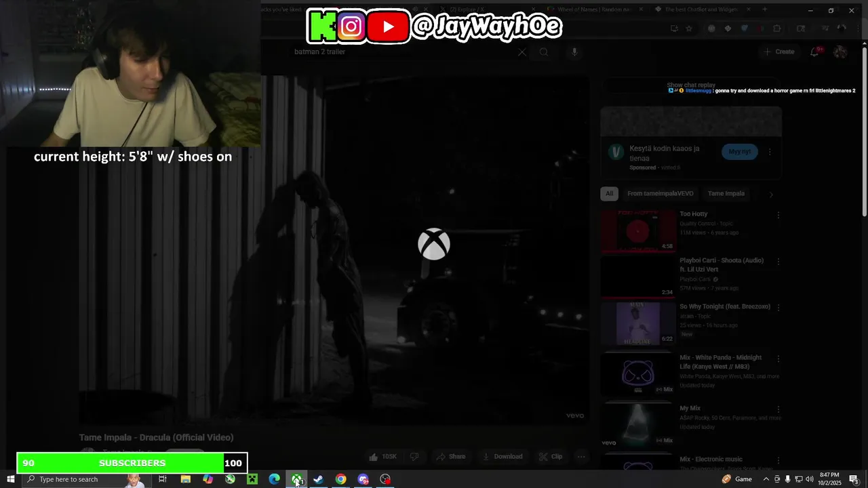868x488 pixels.
Task: Open Steam from the taskbar
Action: tap(318, 479)
